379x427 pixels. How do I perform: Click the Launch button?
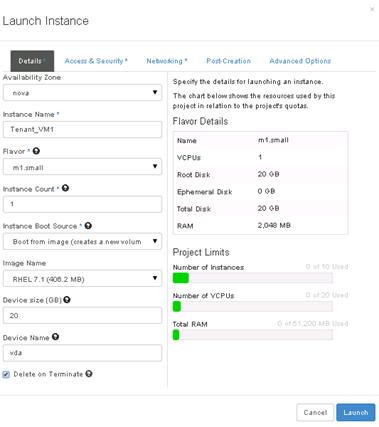[x=356, y=413]
